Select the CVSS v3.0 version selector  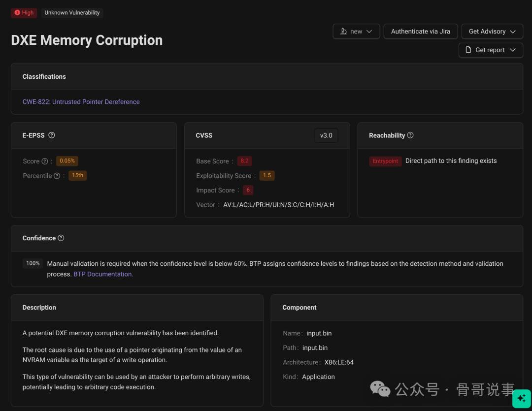(326, 135)
